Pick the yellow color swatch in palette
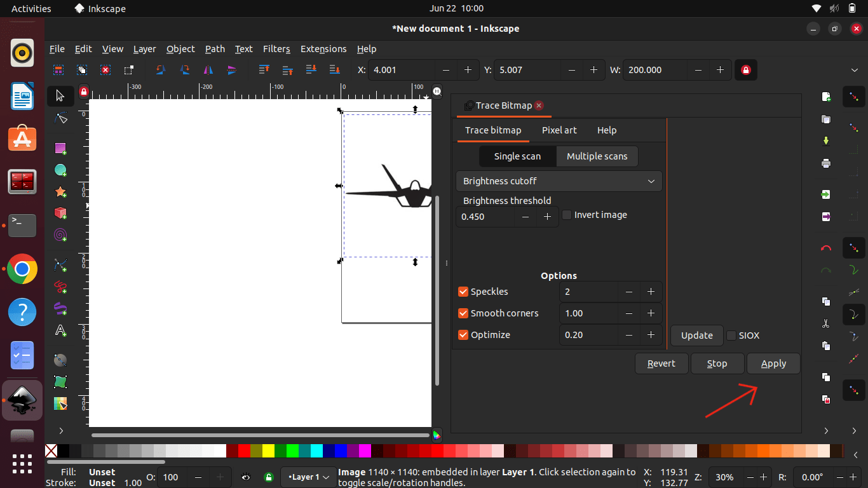The width and height of the screenshot is (868, 488). click(x=268, y=451)
